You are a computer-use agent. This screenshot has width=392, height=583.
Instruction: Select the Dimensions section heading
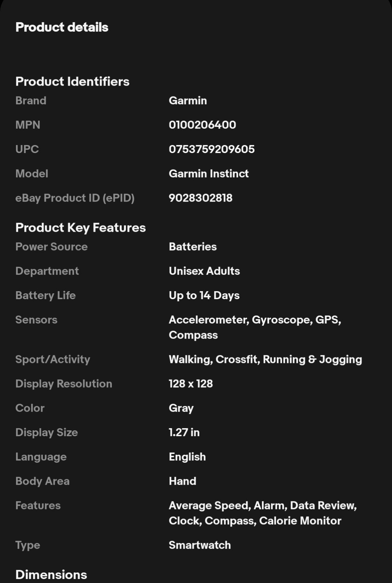click(51, 575)
